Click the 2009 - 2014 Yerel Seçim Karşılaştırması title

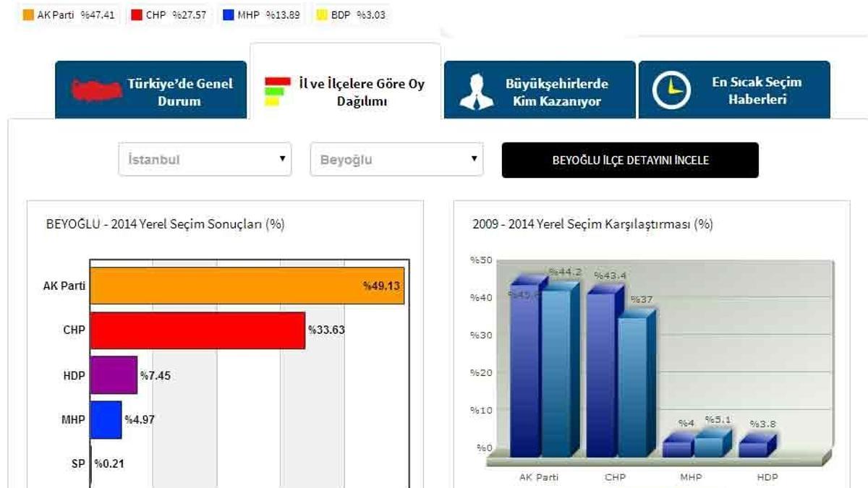tap(592, 224)
